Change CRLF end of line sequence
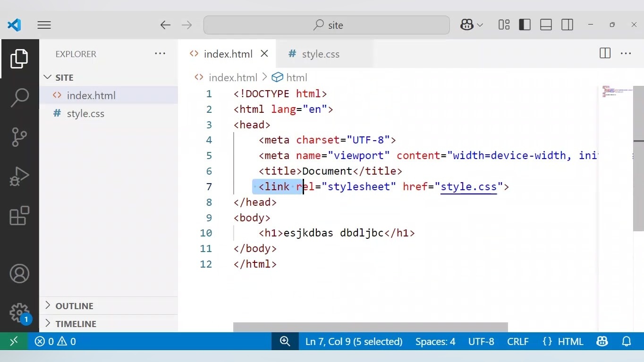This screenshot has height=362, width=644. pyautogui.click(x=518, y=341)
